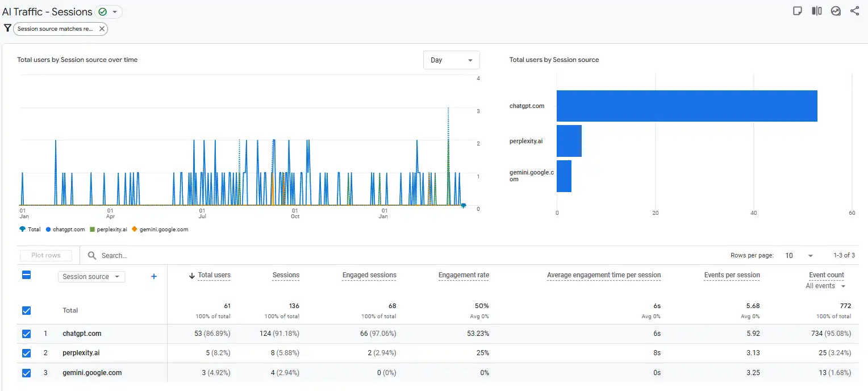Click the 66 (97.06%) engaged sessions cell
This screenshot has width=868, height=391.
point(378,334)
